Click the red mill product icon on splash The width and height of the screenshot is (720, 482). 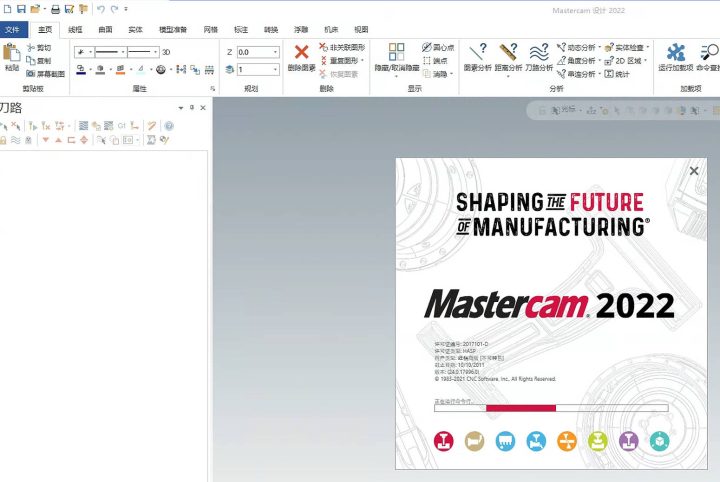443,441
